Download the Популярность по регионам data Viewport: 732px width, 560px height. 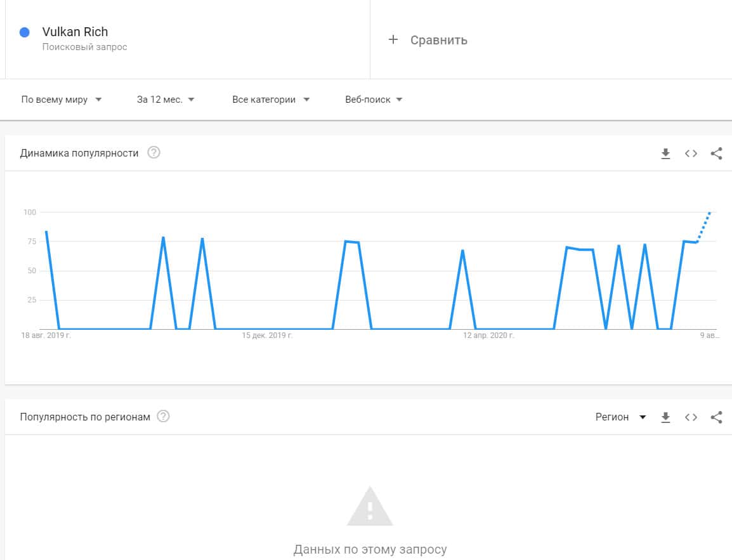click(x=665, y=417)
